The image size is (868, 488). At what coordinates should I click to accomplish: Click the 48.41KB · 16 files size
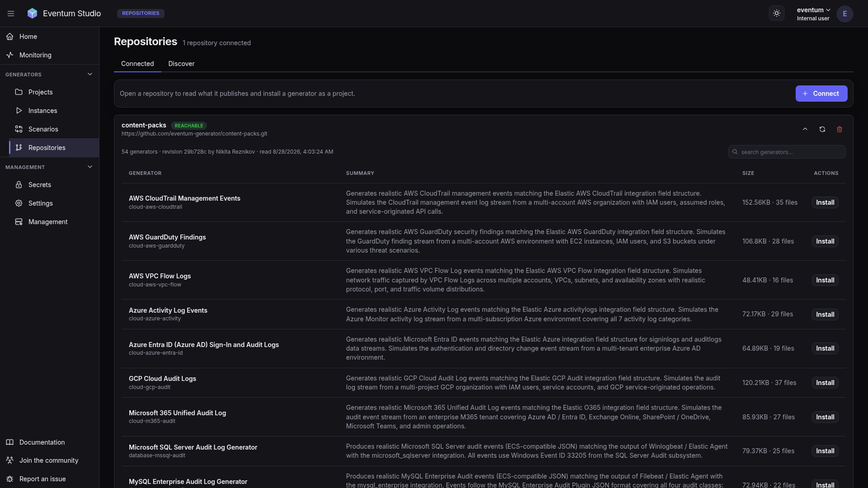pyautogui.click(x=768, y=280)
